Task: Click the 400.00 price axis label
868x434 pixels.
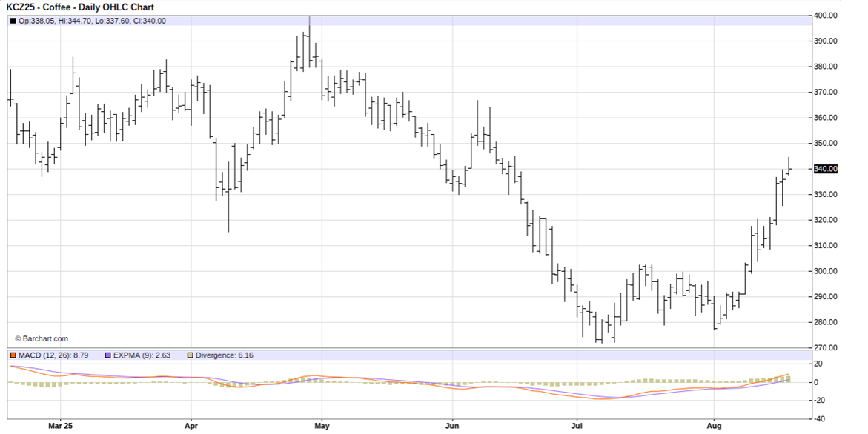Action: (825, 16)
